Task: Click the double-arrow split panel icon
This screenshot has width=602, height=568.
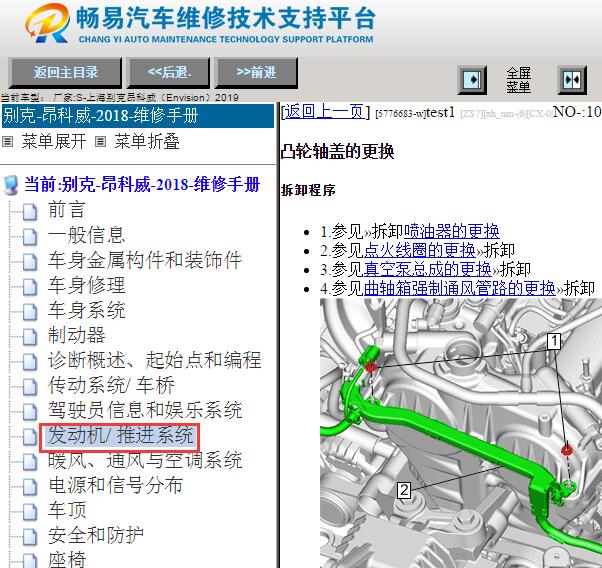Action: tap(572, 80)
